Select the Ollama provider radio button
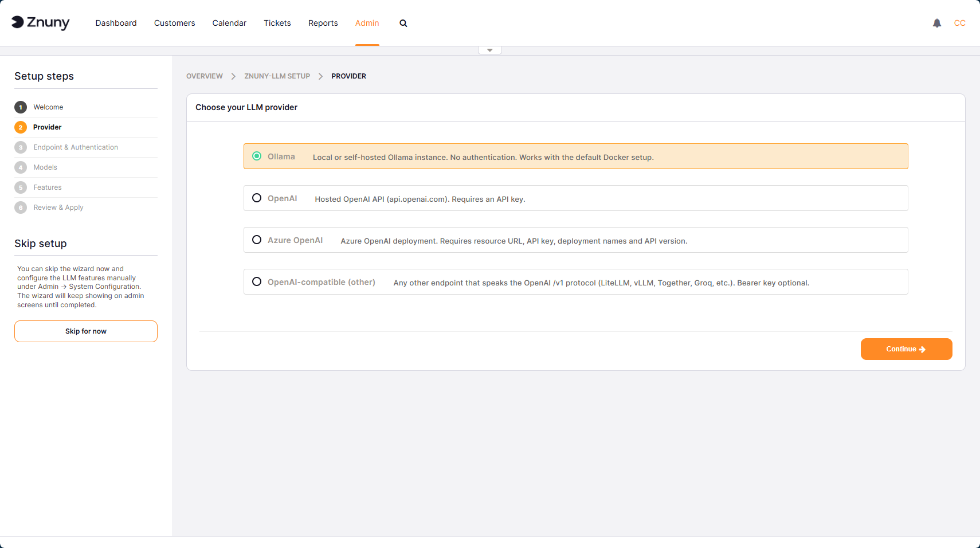This screenshot has height=548, width=980. [x=257, y=156]
